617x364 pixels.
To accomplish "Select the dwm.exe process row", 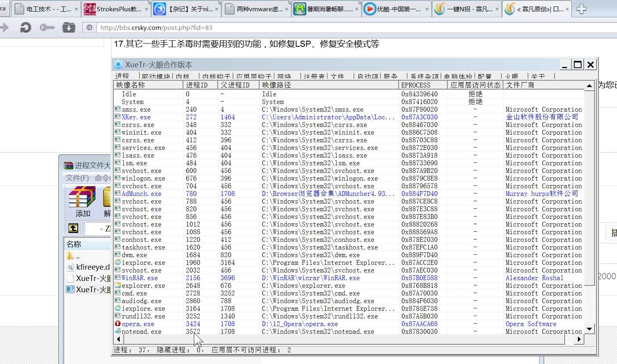I will pyautogui.click(x=349, y=255).
